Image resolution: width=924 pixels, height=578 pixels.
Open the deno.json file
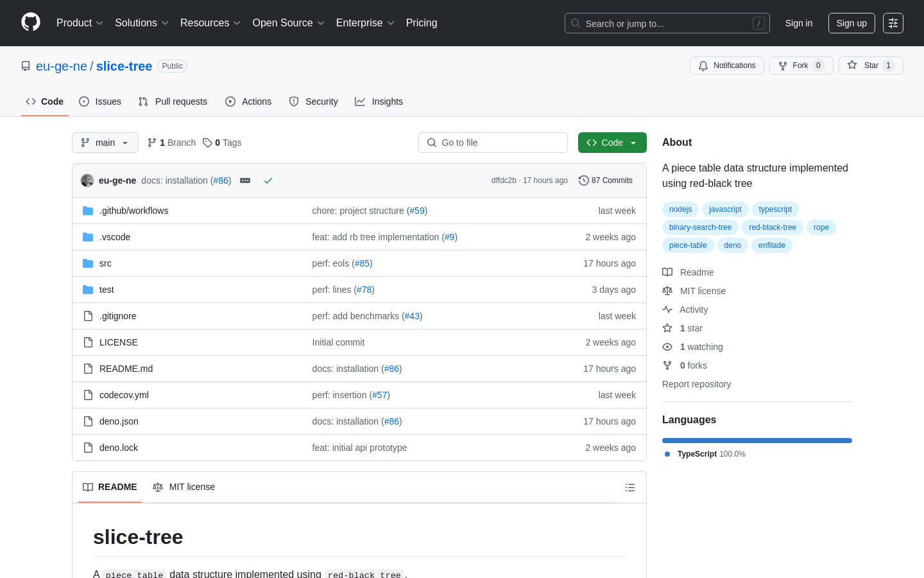tap(119, 421)
